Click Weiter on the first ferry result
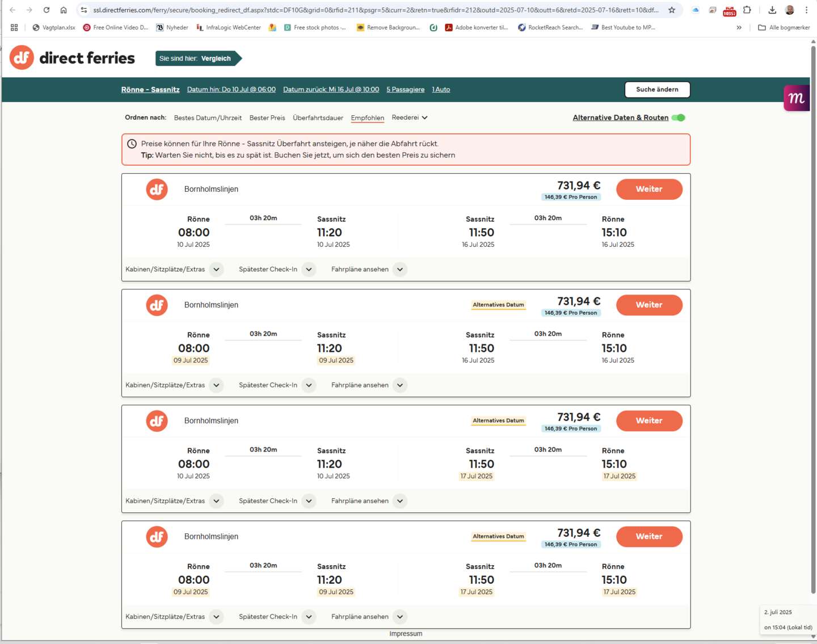 649,189
